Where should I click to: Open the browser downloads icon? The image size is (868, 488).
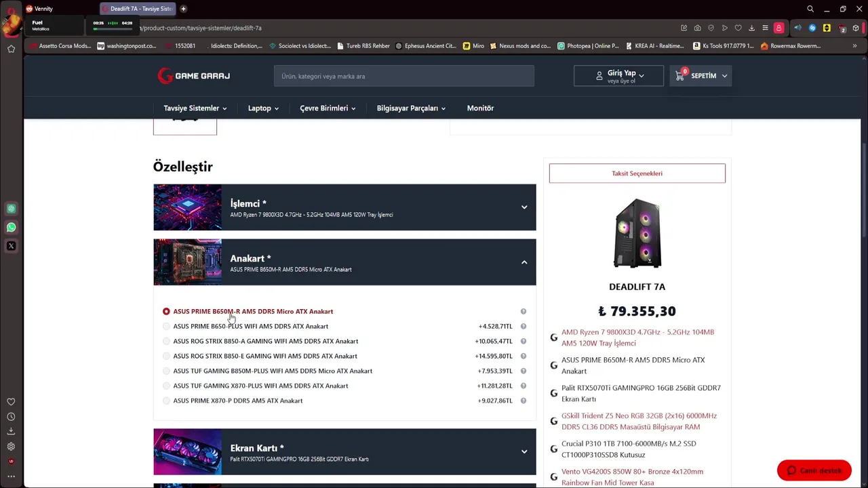tap(751, 28)
